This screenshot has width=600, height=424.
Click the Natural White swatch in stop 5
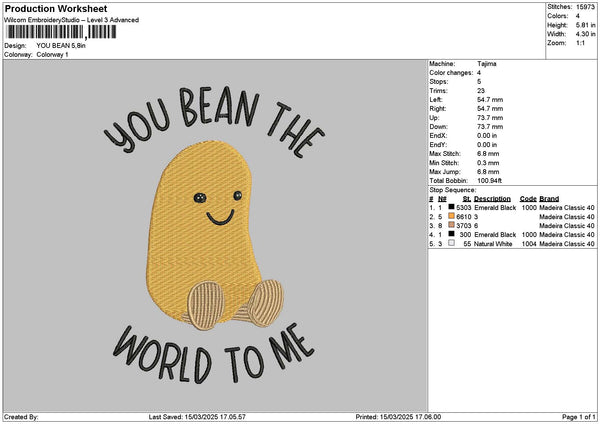(x=452, y=243)
